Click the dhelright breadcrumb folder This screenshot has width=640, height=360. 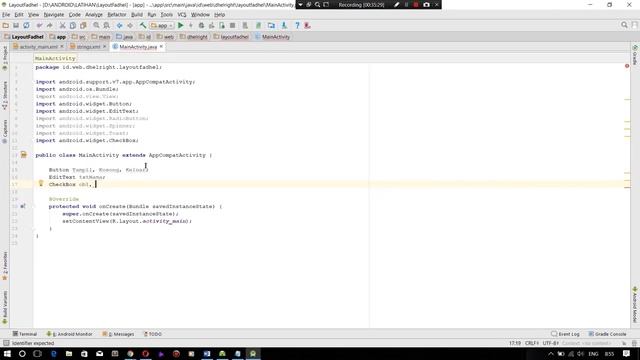193,37
